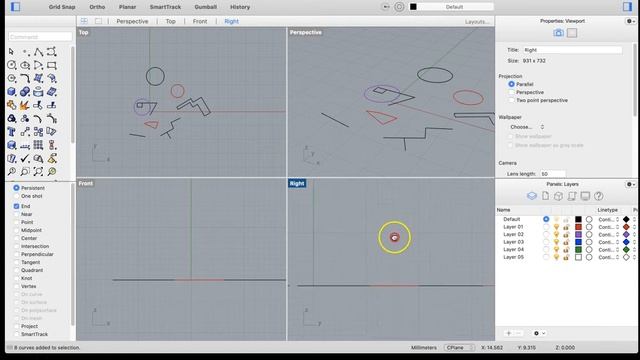640x360 pixels.
Task: Open the layer tools gear menu at bottom
Action: point(539,333)
